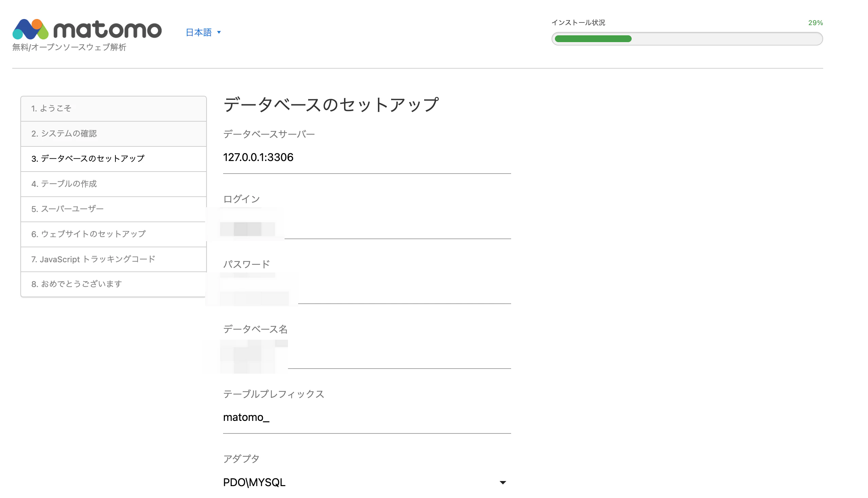This screenshot has height=498, width=868.
Task: Focus the データベース名 input field
Action: tap(367, 353)
